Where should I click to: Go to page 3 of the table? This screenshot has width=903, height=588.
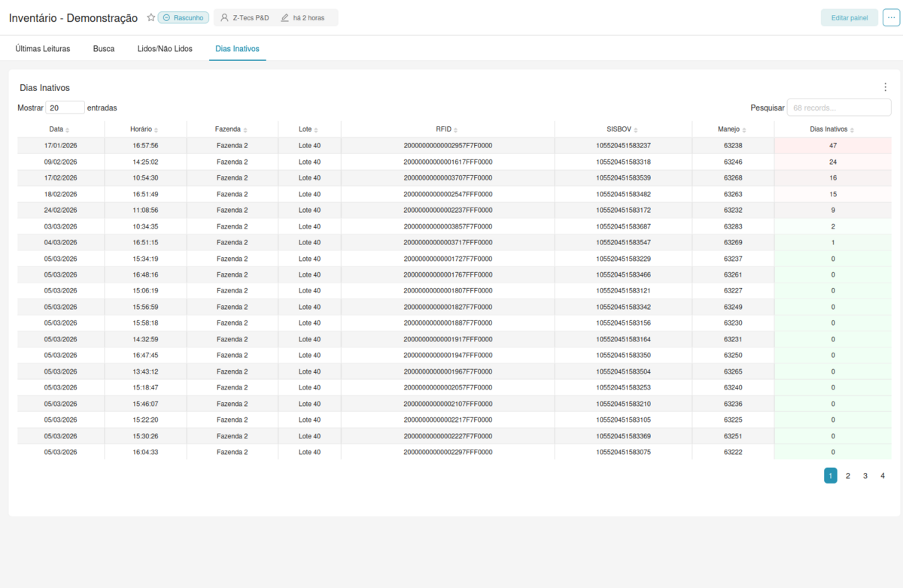pos(865,475)
